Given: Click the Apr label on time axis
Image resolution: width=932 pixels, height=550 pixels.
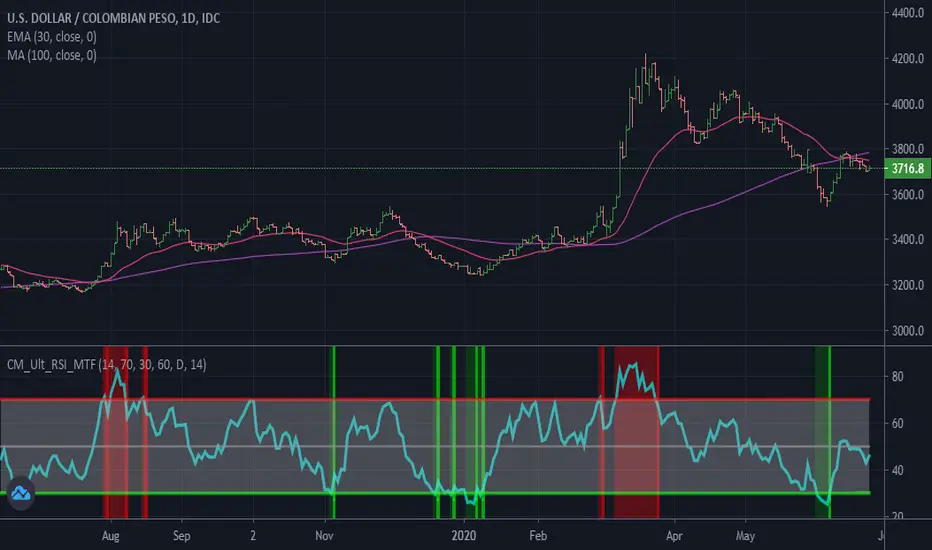Looking at the screenshot, I should coord(674,536).
